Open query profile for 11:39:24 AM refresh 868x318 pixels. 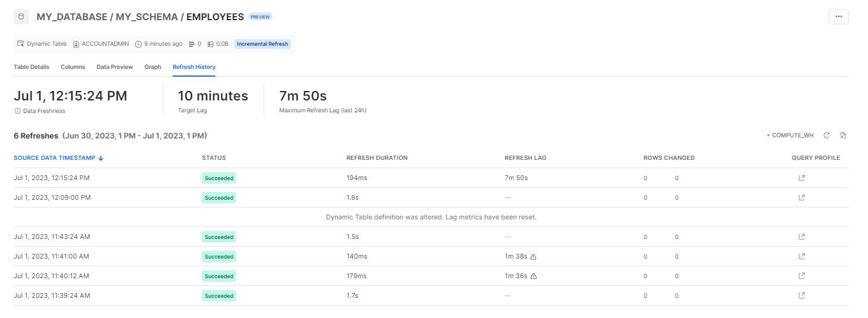(801, 295)
